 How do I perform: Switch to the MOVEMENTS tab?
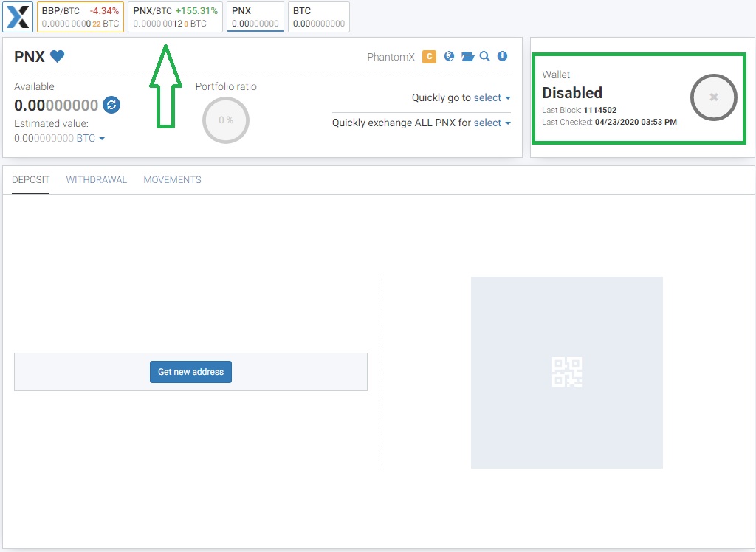point(172,180)
